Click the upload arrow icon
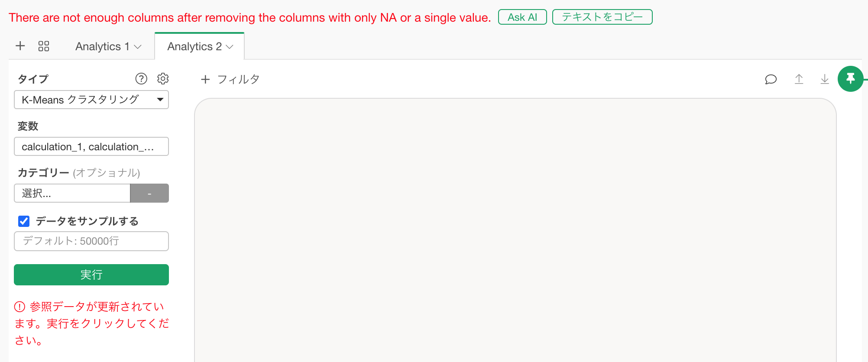This screenshot has height=362, width=868. [799, 79]
